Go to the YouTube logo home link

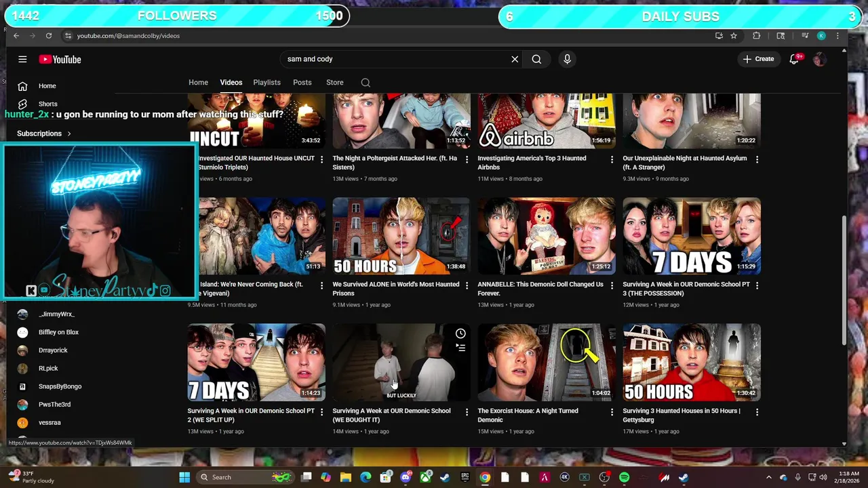pos(60,59)
